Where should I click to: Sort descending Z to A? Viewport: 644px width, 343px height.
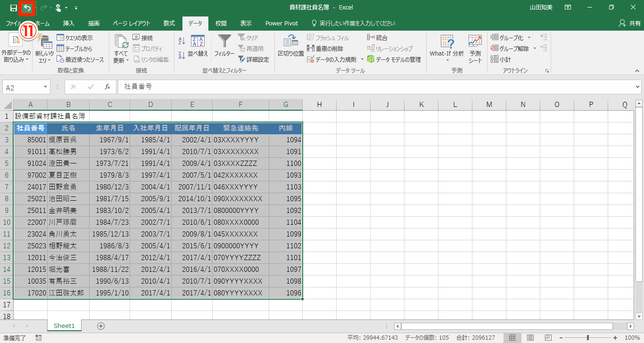(182, 55)
